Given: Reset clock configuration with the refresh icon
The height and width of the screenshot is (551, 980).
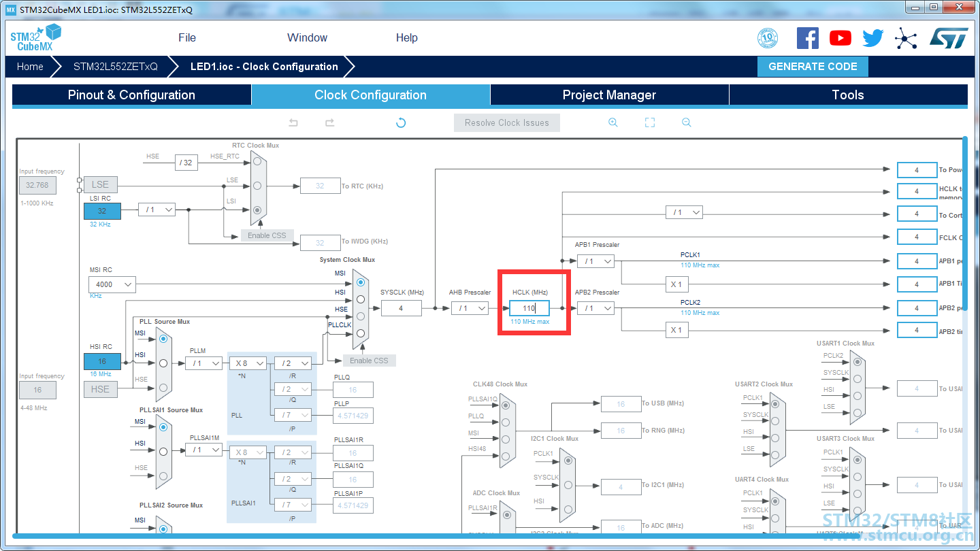Looking at the screenshot, I should [401, 122].
